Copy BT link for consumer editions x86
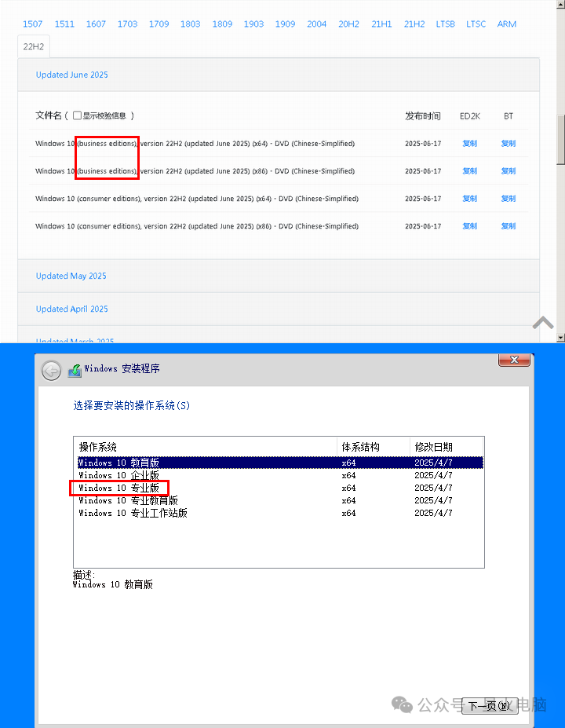Image resolution: width=565 pixels, height=728 pixels. 508,226
